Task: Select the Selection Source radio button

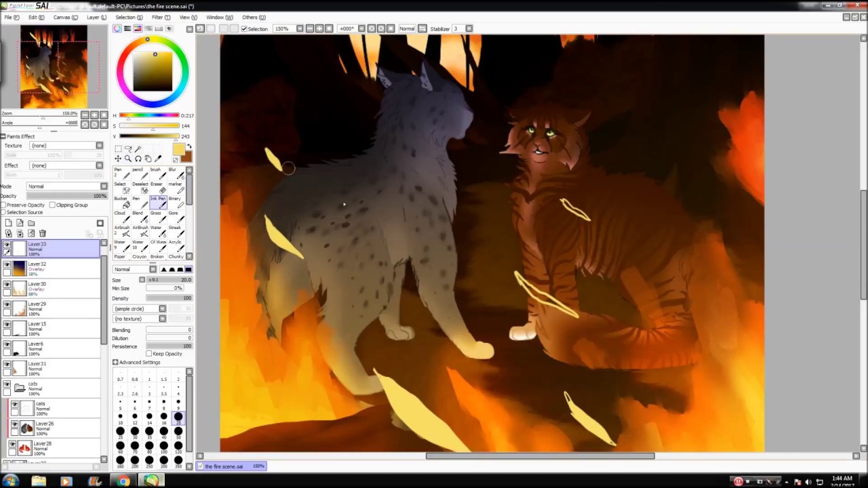Action: [3, 212]
